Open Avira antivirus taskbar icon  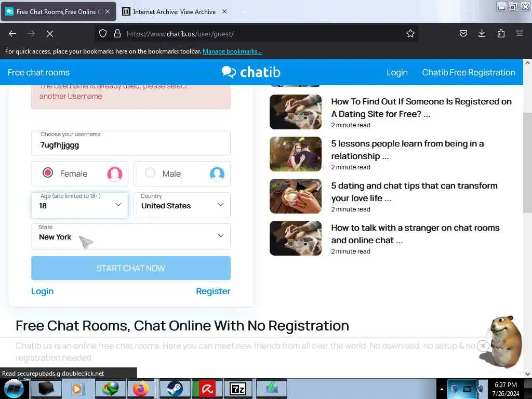click(207, 389)
